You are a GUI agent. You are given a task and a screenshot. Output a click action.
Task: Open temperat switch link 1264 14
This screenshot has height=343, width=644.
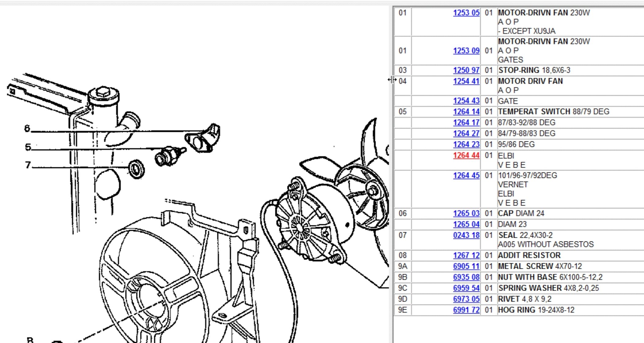[x=466, y=112]
